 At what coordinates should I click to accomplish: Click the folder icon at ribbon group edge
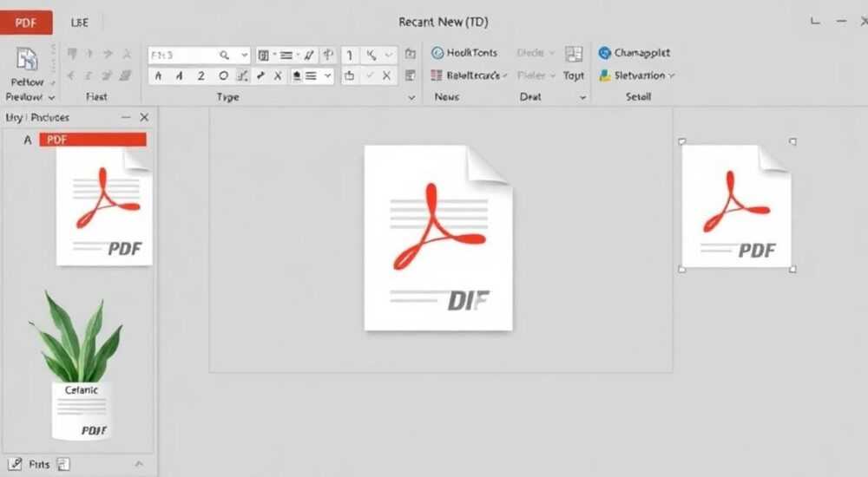(x=411, y=55)
